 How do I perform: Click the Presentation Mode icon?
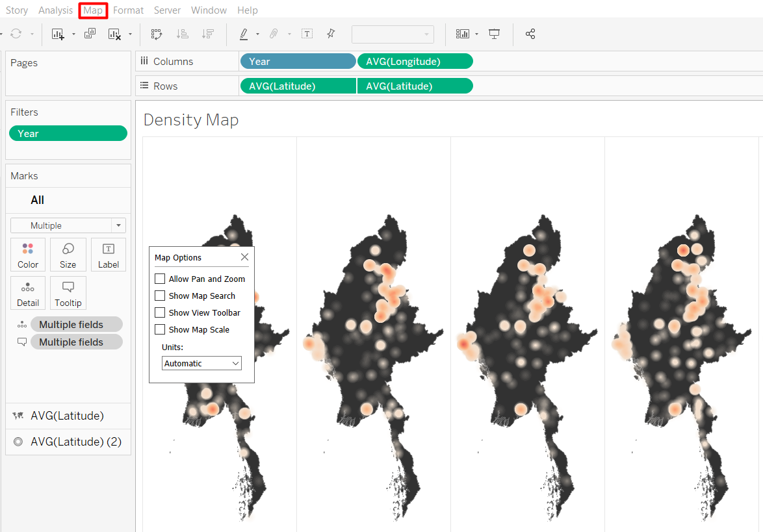click(495, 34)
